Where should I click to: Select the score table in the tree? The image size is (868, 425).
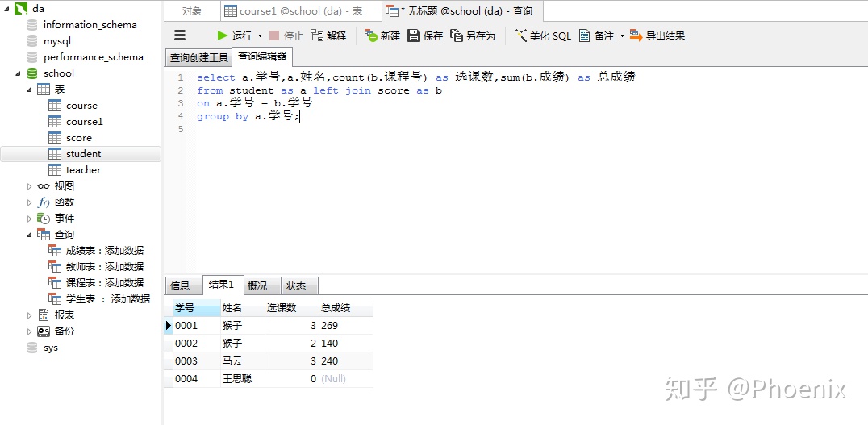78,138
